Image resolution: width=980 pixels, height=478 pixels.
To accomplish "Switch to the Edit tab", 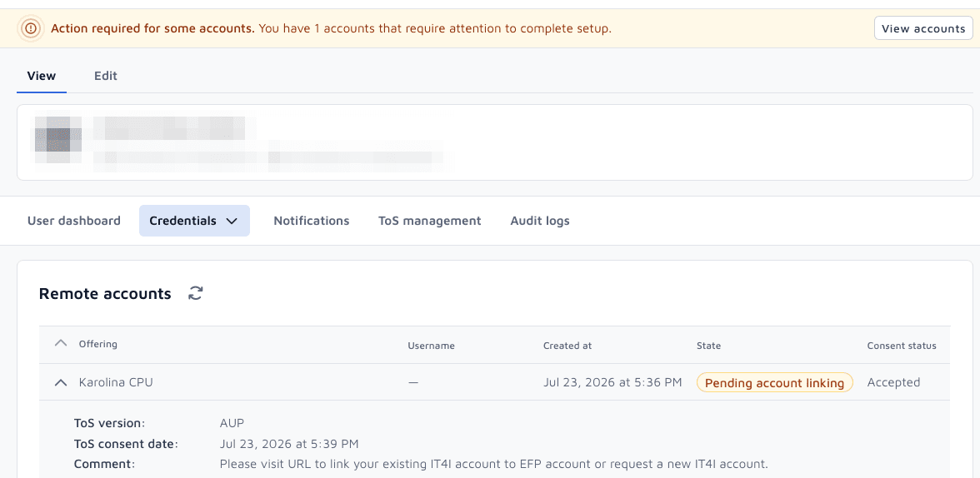I will click(106, 76).
